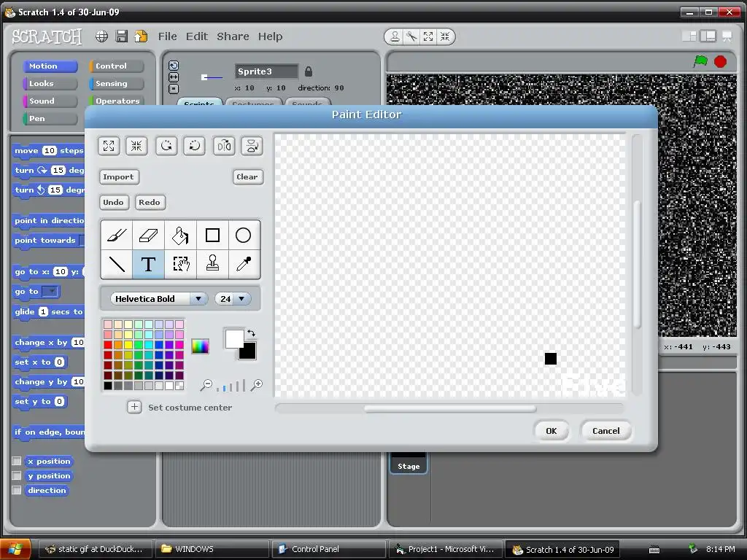Open the File menu
Viewport: 747px width, 560px height.
tap(167, 36)
